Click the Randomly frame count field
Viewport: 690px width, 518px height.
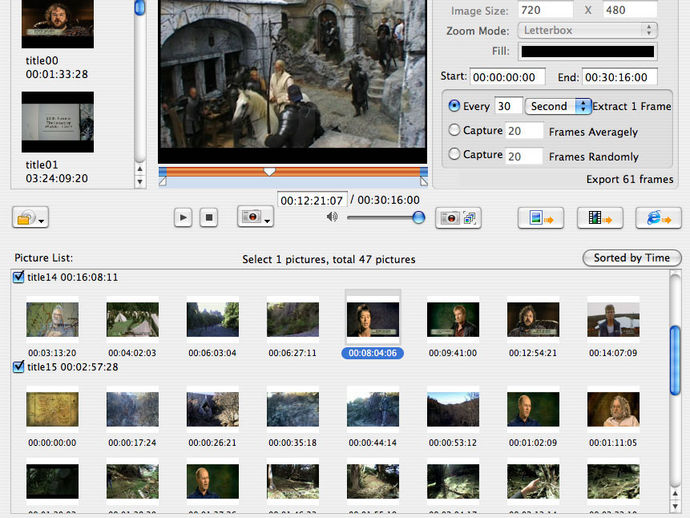pyautogui.click(x=524, y=156)
